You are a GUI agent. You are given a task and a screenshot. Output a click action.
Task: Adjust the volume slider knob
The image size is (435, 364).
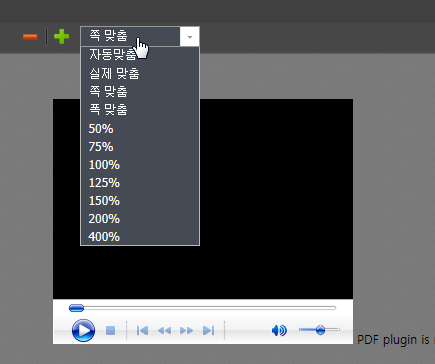click(x=320, y=330)
